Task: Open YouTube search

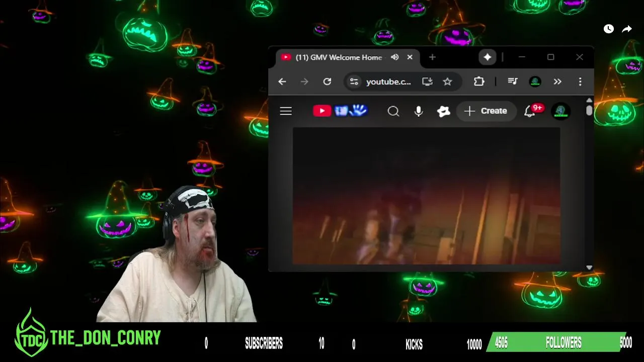Action: (x=393, y=111)
